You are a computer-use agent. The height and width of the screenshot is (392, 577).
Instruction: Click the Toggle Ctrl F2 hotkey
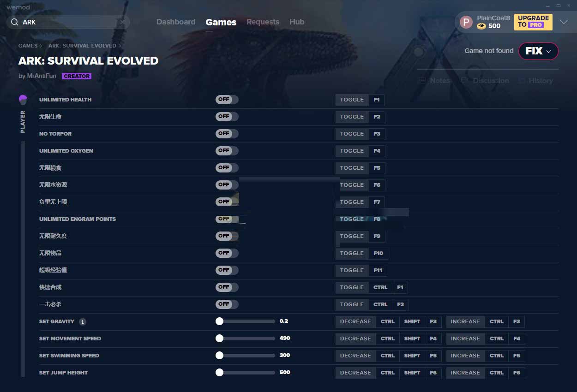[372, 304]
